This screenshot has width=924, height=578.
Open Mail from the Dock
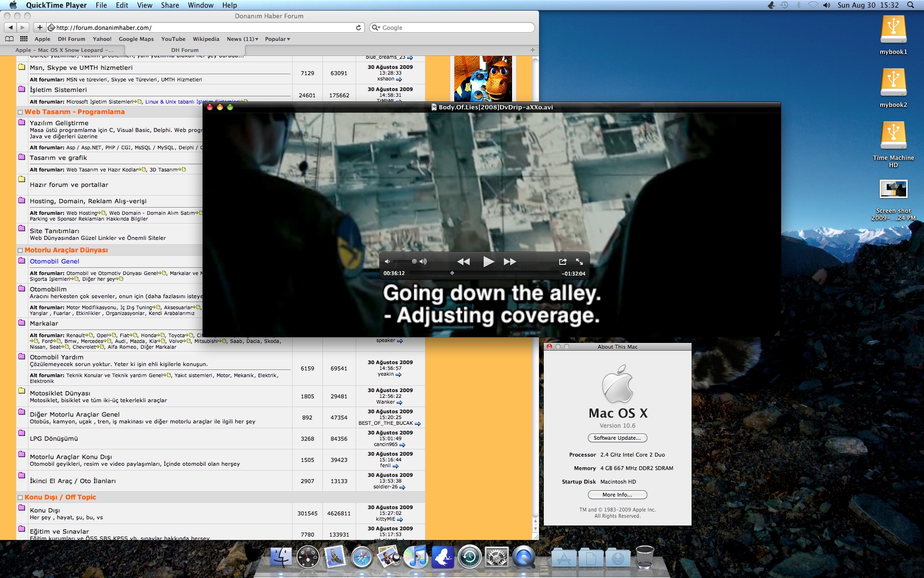click(x=335, y=558)
